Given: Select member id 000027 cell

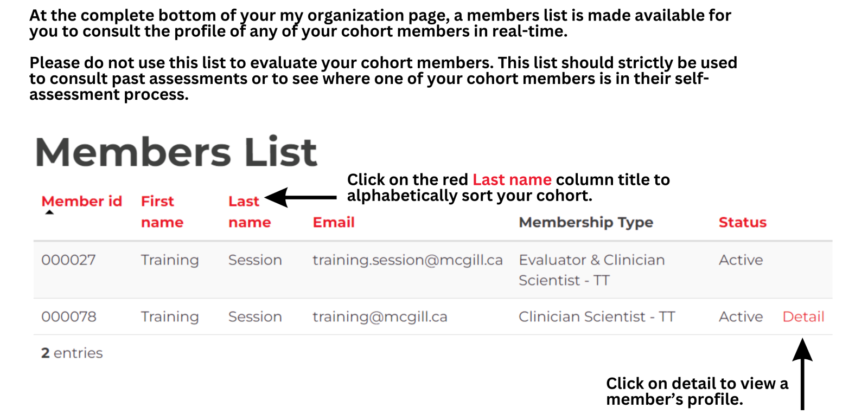Looking at the screenshot, I should point(68,260).
